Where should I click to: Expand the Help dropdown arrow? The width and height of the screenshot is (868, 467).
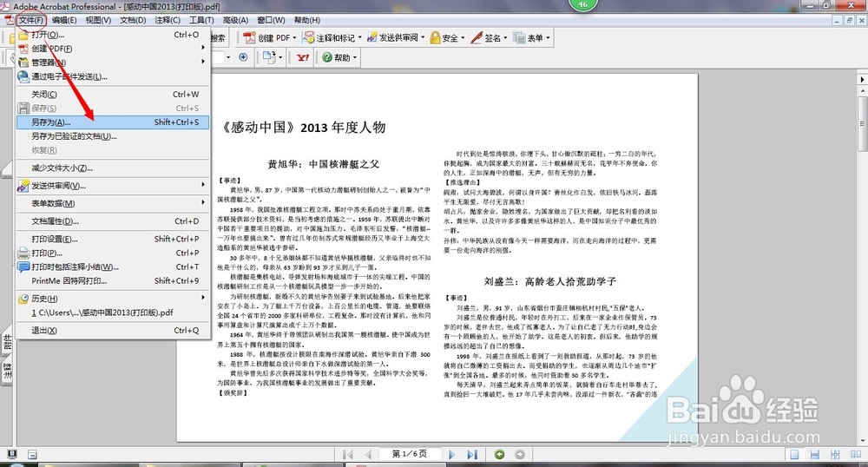point(355,57)
